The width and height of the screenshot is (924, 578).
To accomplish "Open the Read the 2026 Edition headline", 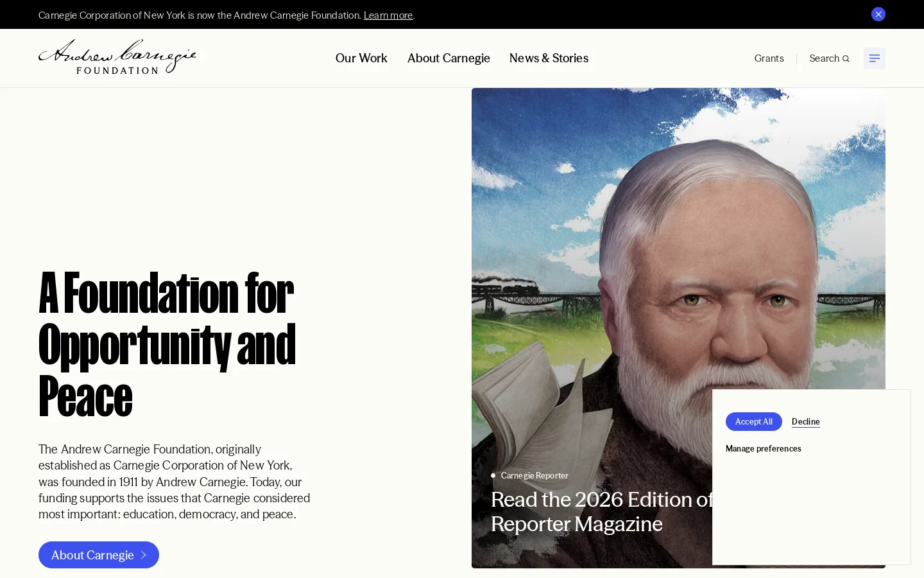I will tap(602, 512).
